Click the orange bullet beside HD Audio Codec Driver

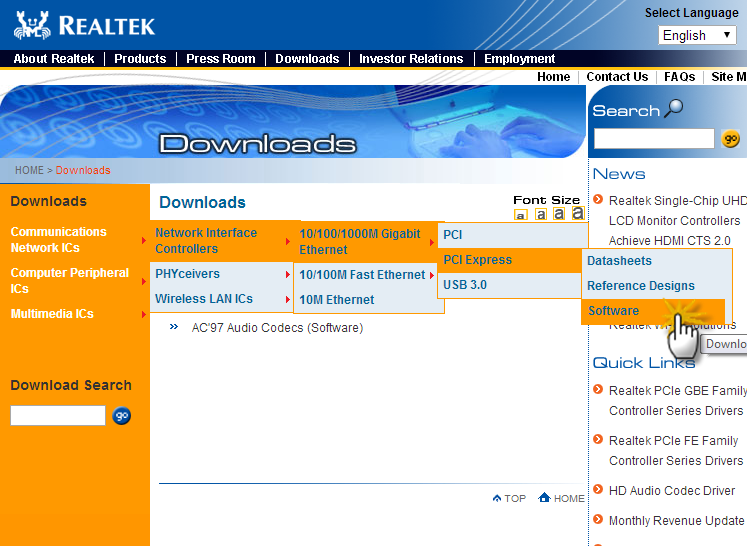point(598,489)
